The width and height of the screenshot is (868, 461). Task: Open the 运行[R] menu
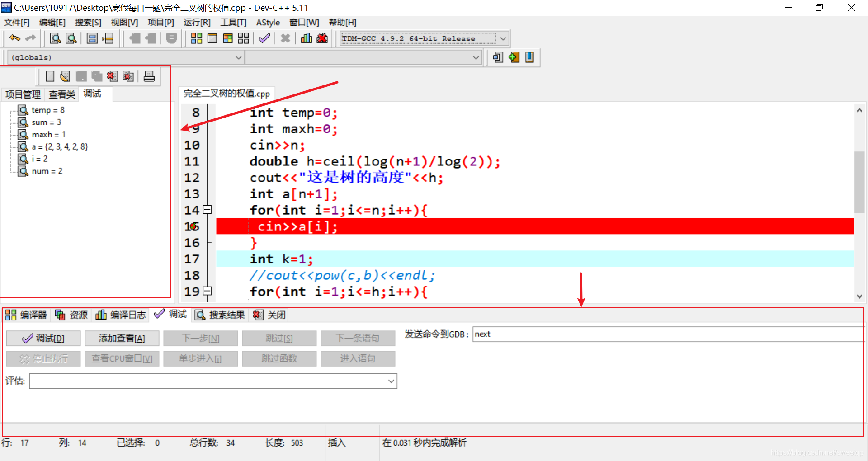[x=197, y=22]
